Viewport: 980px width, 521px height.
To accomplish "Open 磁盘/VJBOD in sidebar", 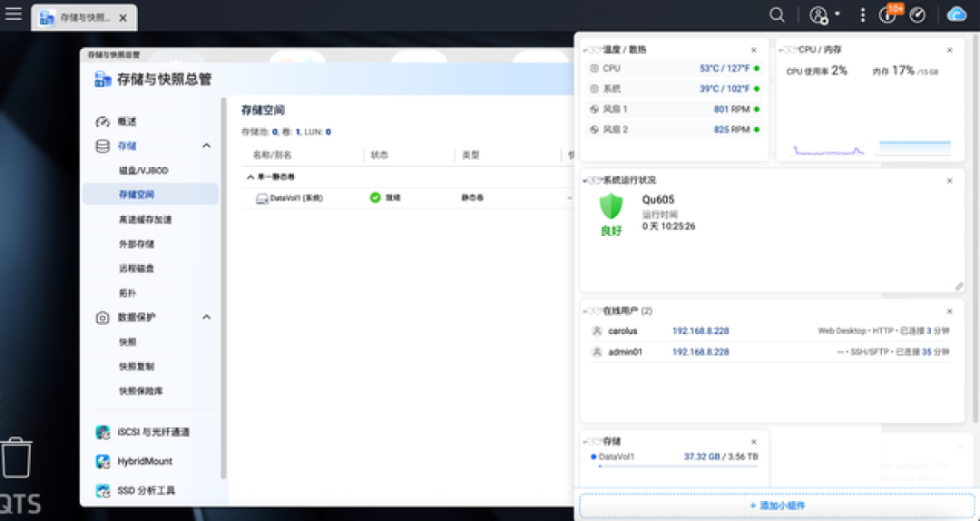I will click(x=143, y=170).
